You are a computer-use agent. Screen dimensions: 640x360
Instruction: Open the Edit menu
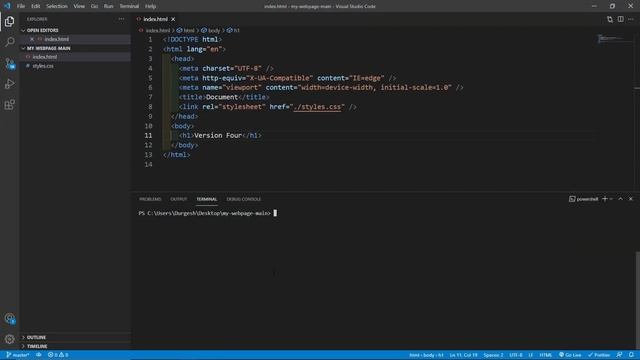pos(36,6)
